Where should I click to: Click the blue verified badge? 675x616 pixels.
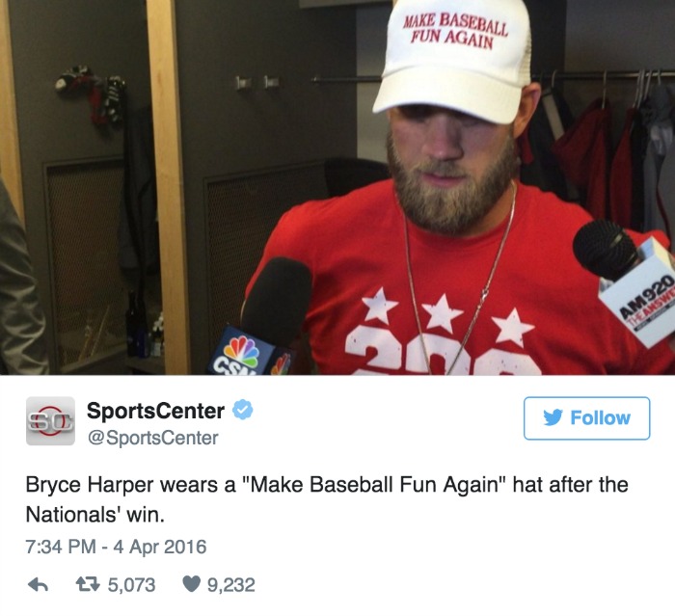(x=242, y=410)
